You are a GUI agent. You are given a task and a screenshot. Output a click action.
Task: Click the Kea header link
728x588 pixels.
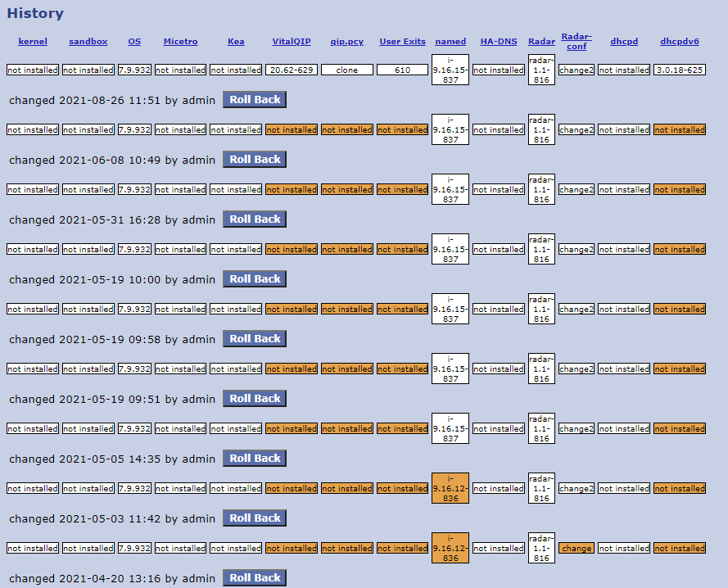click(x=236, y=42)
